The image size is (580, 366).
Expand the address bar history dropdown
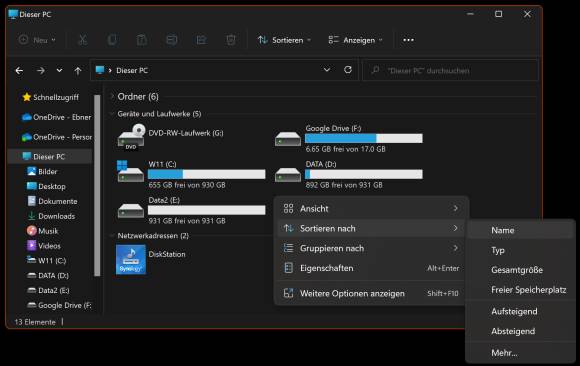[327, 70]
